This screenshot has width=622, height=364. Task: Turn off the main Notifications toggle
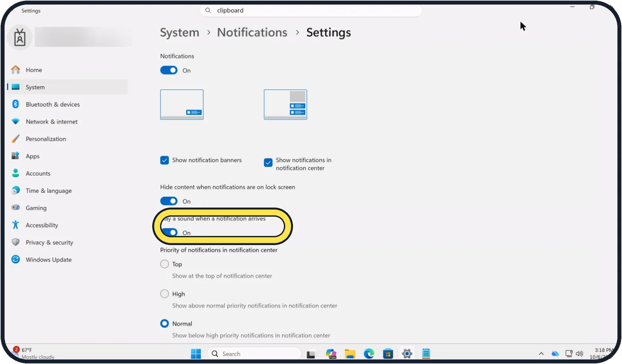click(169, 70)
